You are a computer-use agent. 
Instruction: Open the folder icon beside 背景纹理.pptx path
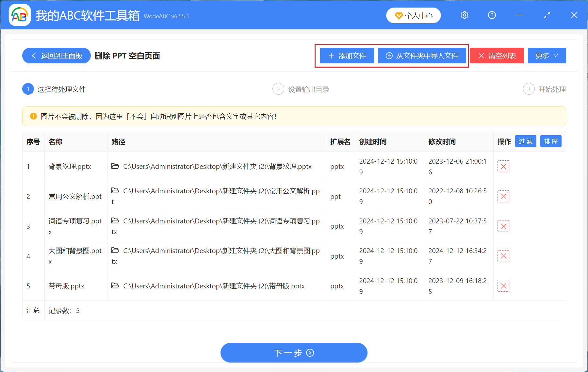click(115, 166)
